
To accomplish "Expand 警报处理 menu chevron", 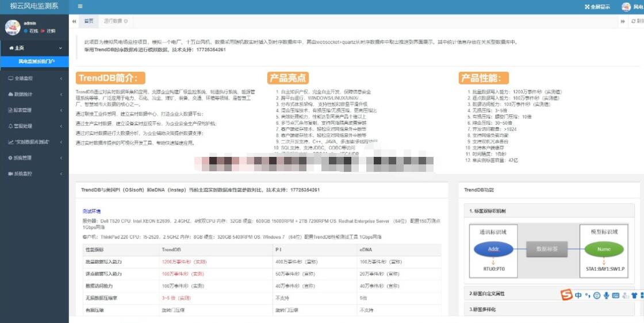I will [61, 126].
